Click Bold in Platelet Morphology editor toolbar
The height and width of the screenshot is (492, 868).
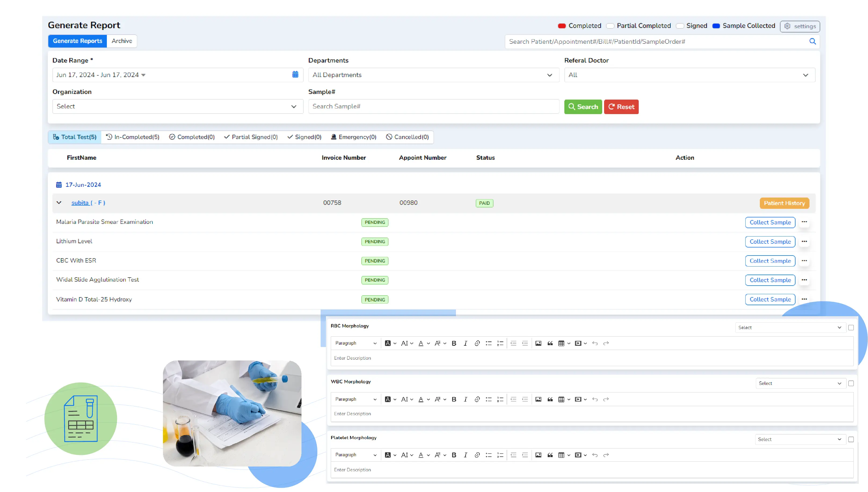(454, 455)
